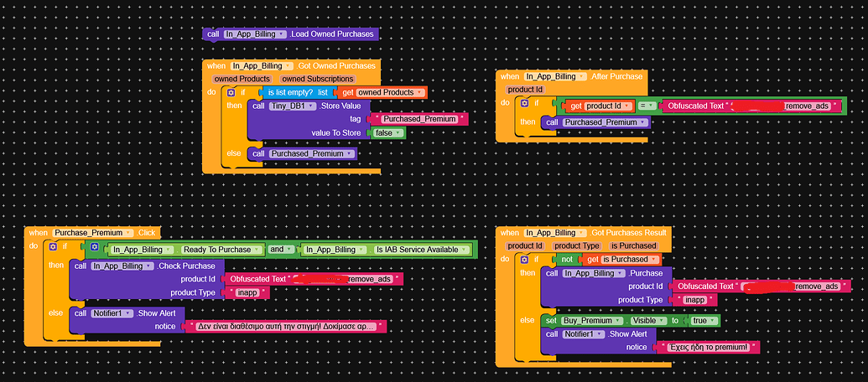
Task: Click the notice text 'Έχεις ήδη το premium!'
Action: [707, 347]
